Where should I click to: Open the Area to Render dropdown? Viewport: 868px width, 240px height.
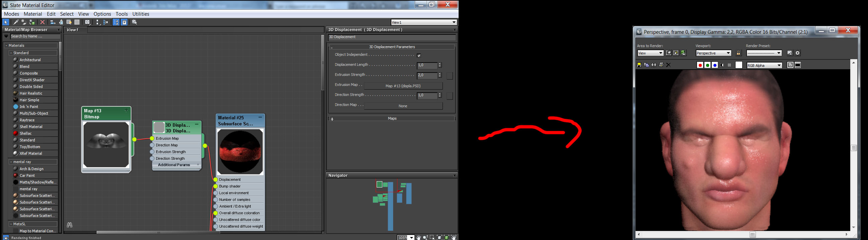pos(650,53)
